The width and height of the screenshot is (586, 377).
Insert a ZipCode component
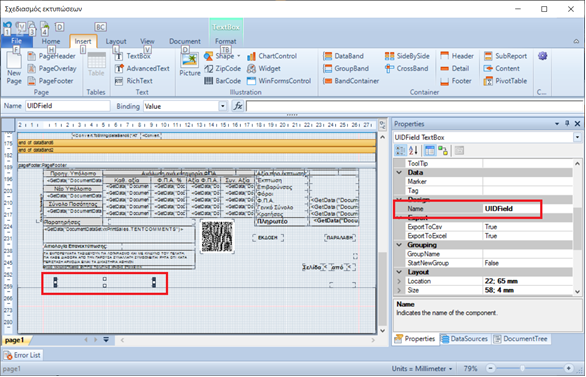click(223, 68)
